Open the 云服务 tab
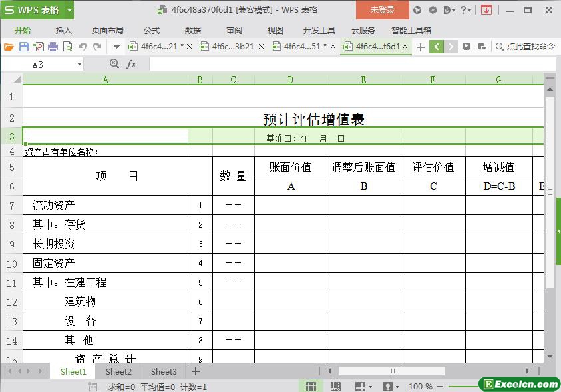This screenshot has height=392, width=561. 363,31
